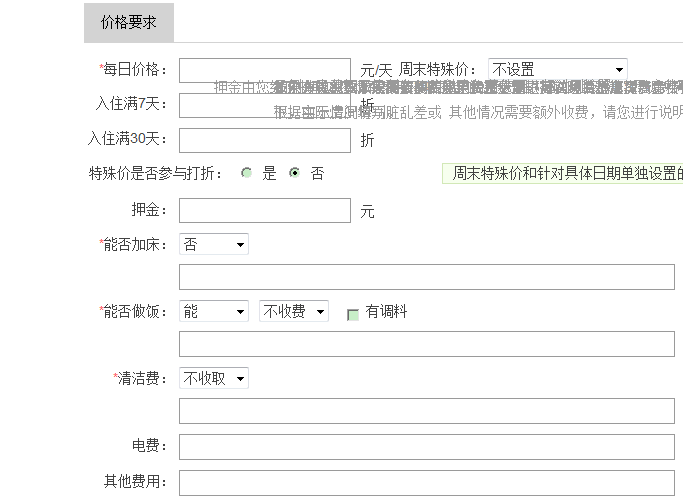Click the text box below 能否加床
The height and width of the screenshot is (499, 683).
coord(427,277)
